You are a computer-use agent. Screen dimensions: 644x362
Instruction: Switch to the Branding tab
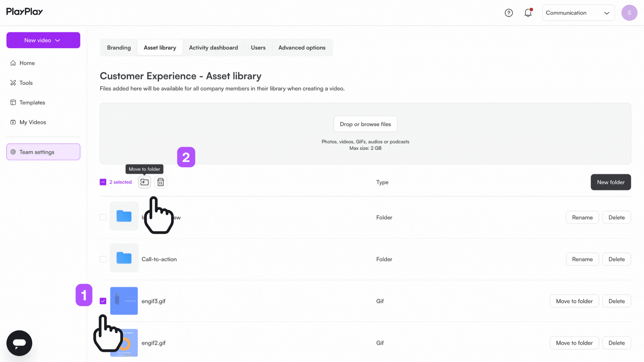point(119,48)
